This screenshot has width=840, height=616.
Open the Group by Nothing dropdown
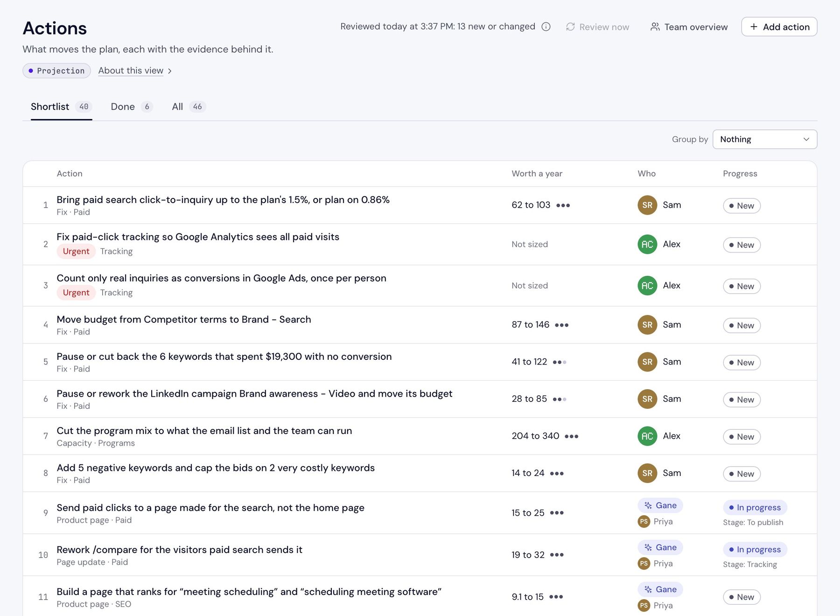point(764,139)
